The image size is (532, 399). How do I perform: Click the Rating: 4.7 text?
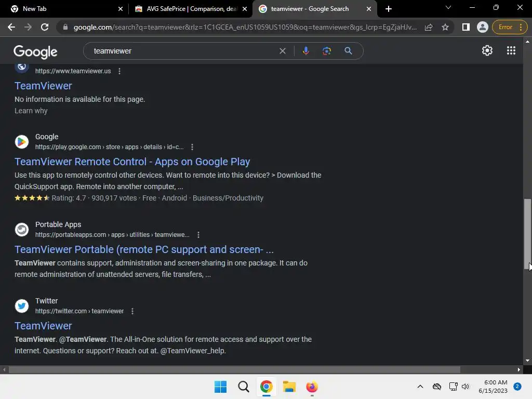(x=69, y=198)
